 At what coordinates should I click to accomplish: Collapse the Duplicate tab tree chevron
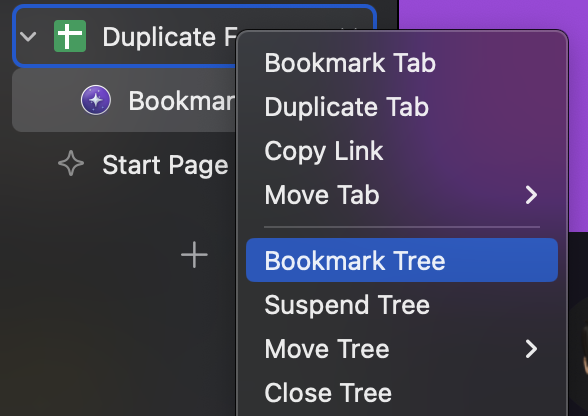[x=28, y=36]
